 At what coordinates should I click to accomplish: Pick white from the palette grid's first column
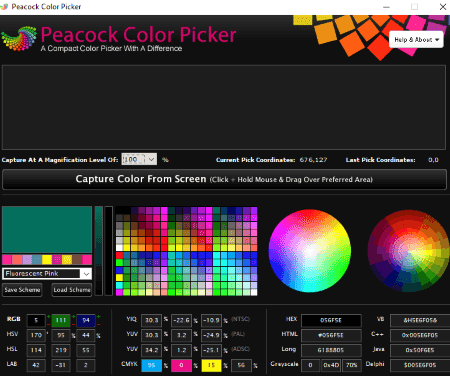119,248
